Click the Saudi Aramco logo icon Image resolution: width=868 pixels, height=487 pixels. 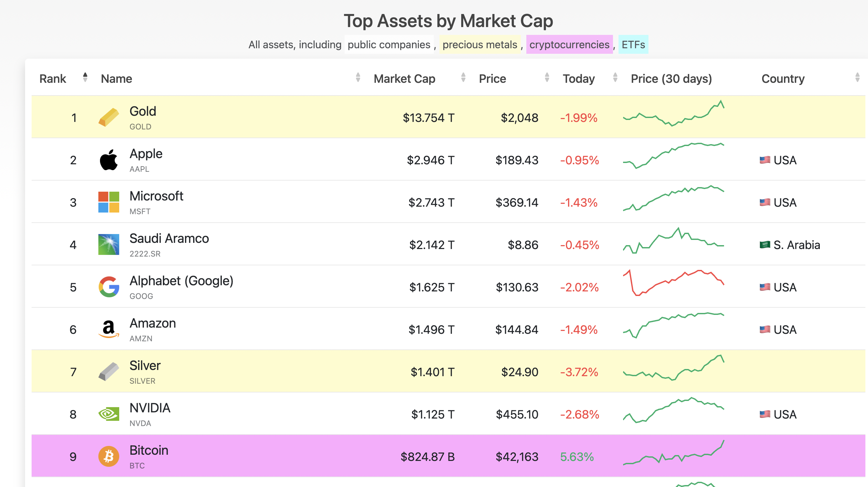(108, 244)
